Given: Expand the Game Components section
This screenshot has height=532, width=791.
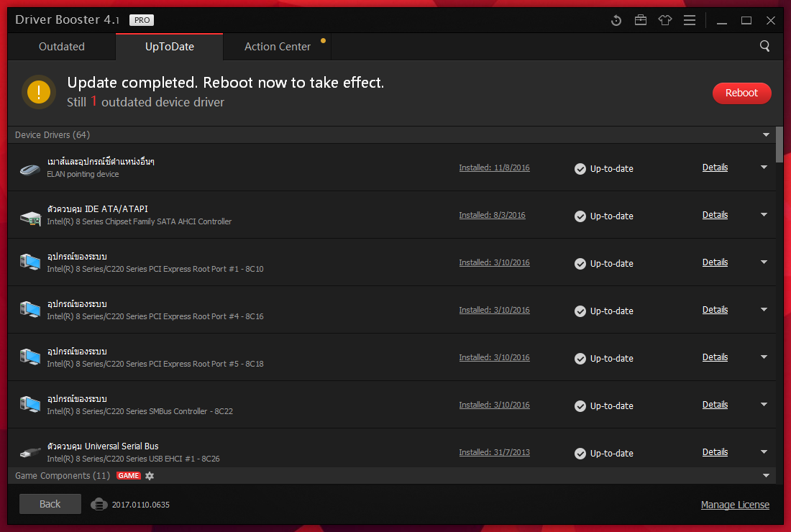Looking at the screenshot, I should (x=766, y=476).
